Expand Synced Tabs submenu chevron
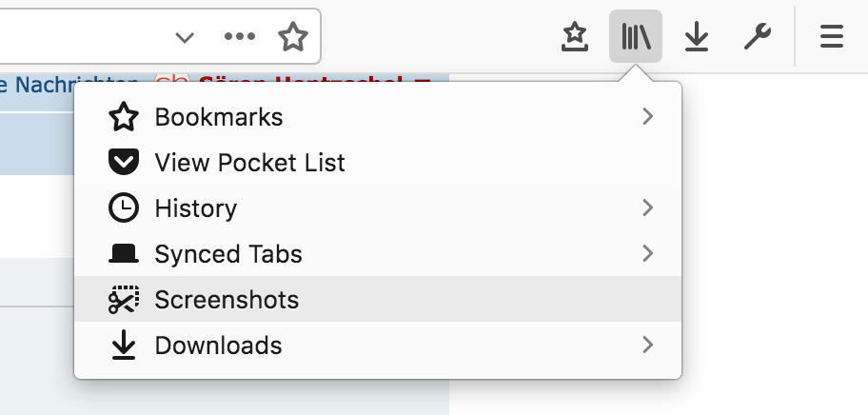The image size is (868, 415). coord(647,253)
